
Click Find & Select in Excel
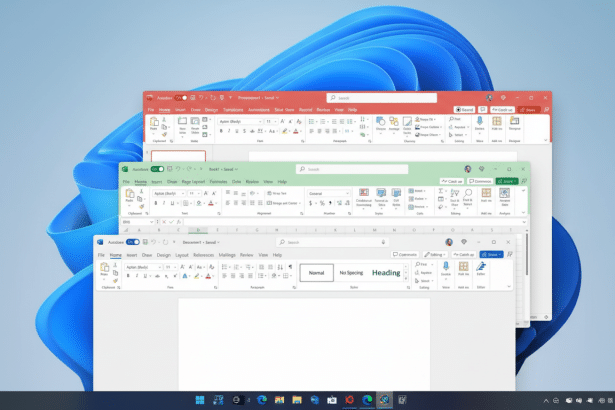click(x=468, y=197)
